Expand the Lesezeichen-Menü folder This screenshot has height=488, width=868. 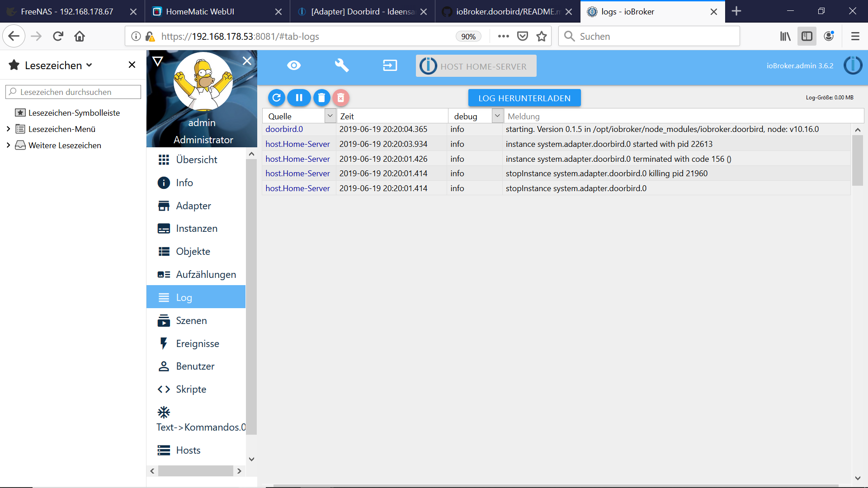pos(8,129)
